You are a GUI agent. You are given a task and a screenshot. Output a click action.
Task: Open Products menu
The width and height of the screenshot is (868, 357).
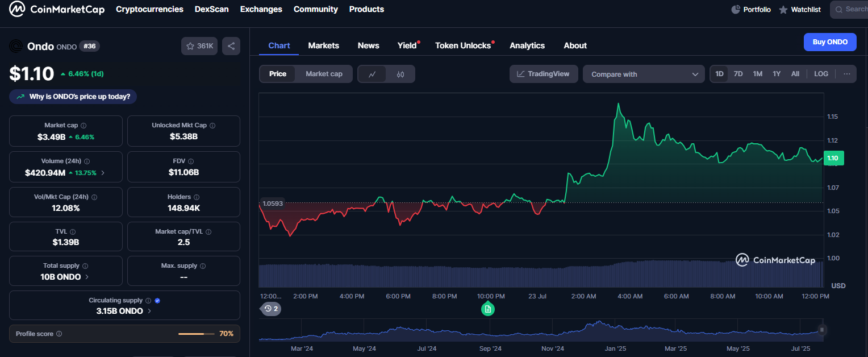pos(366,9)
